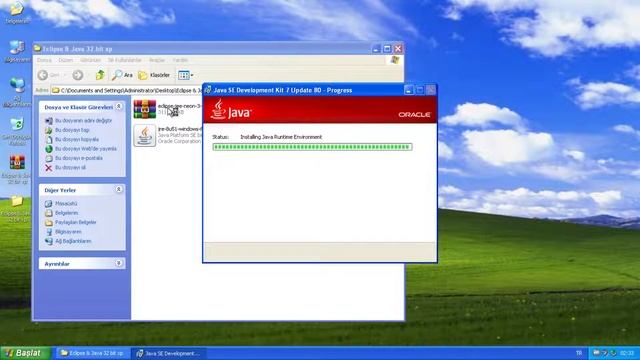Screen dimensions: 640x360
Task: Open the Views dropdown in Explorer toolbar
Action: click(x=186, y=75)
